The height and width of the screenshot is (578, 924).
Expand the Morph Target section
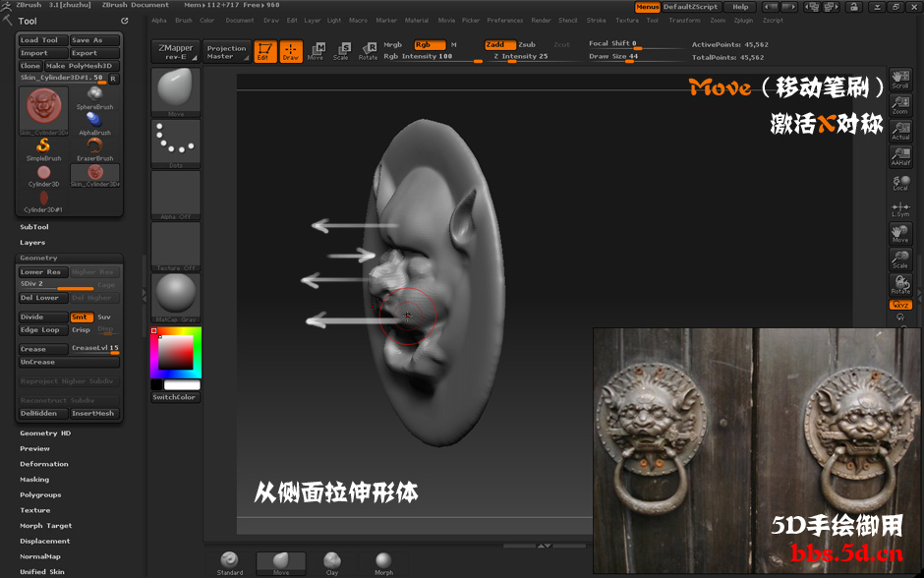coord(46,525)
